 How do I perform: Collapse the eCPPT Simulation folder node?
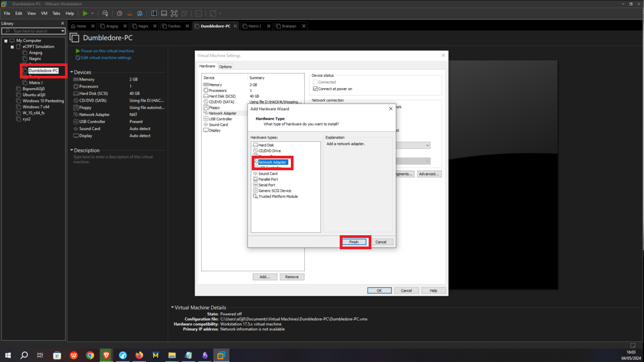pyautogui.click(x=12, y=47)
